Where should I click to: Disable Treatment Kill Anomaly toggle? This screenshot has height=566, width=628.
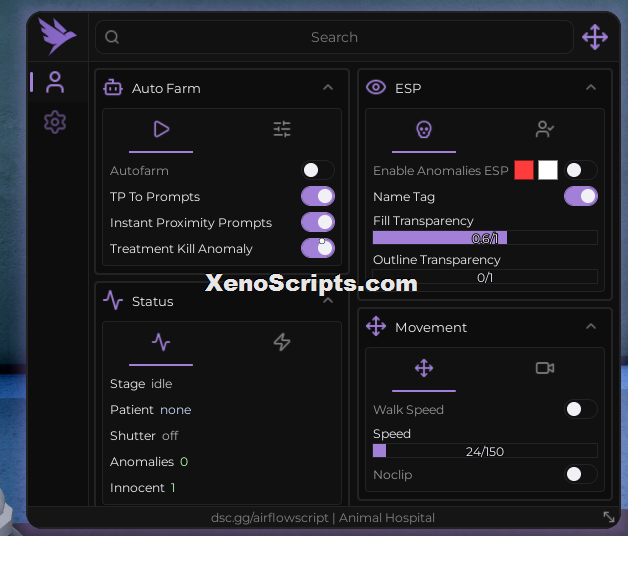click(318, 248)
